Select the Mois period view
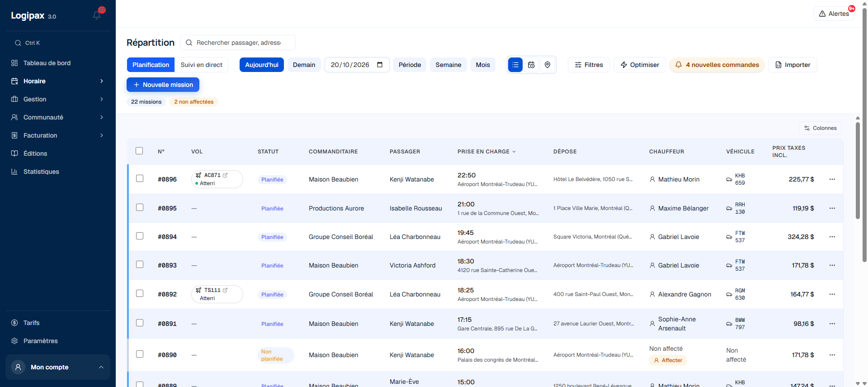The image size is (868, 387). [x=483, y=65]
